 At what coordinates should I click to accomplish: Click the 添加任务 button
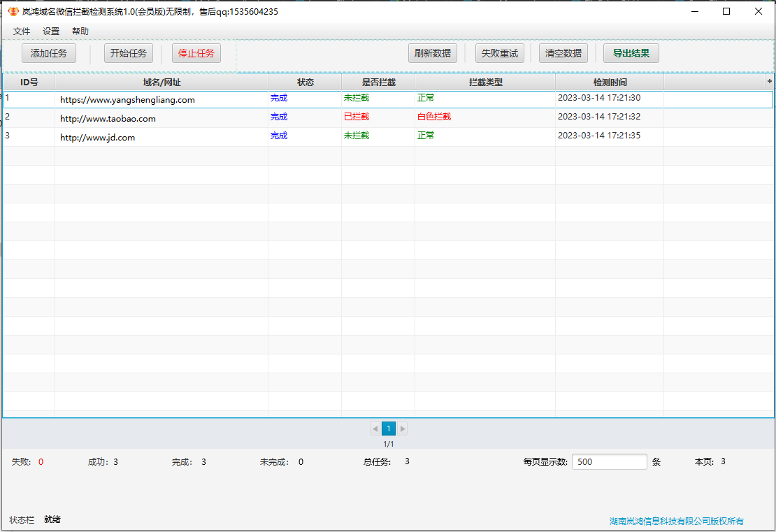[x=49, y=53]
